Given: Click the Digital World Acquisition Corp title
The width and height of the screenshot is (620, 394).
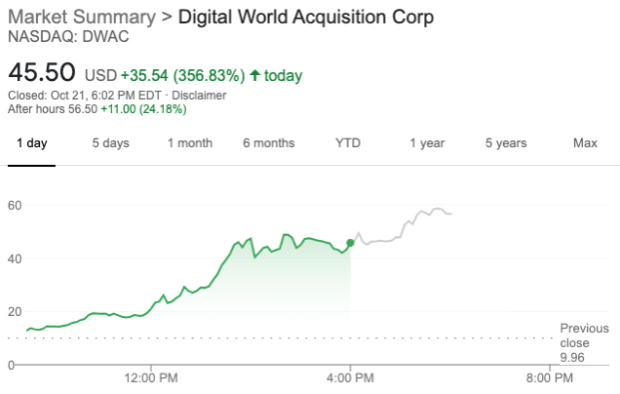Looking at the screenshot, I should pyautogui.click(x=306, y=17).
